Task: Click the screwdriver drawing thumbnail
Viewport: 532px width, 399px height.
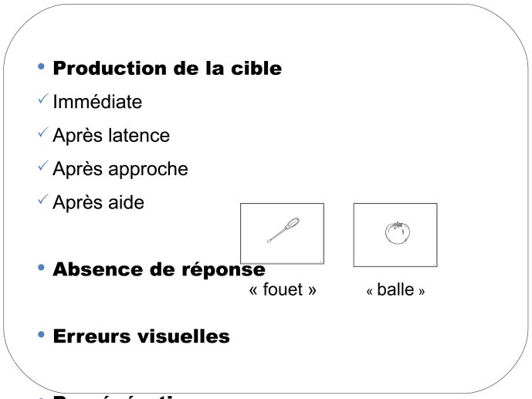Action: pos(283,234)
